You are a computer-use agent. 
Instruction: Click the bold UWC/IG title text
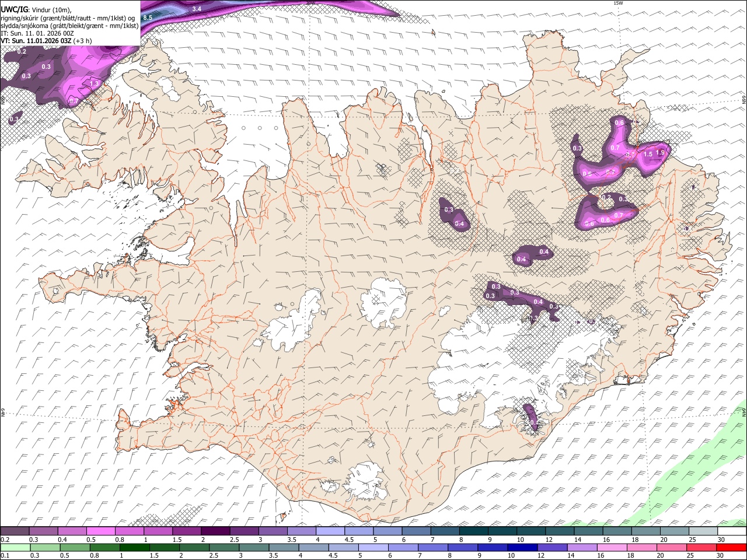14,9
